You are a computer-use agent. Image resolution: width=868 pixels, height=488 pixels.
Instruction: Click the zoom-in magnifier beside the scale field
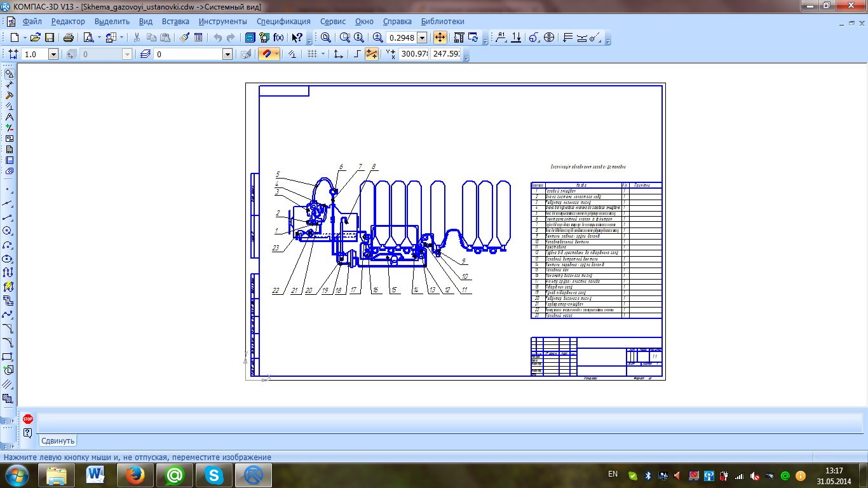(x=378, y=37)
